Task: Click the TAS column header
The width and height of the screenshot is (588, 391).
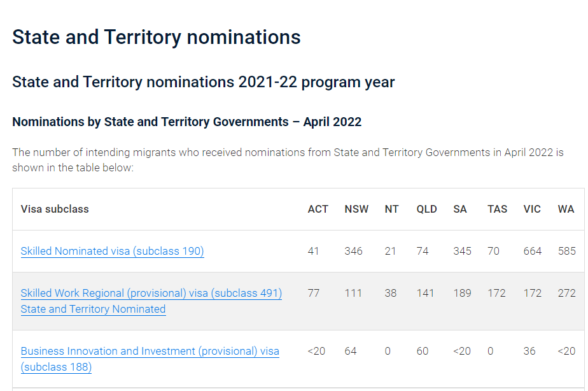Action: click(x=497, y=209)
